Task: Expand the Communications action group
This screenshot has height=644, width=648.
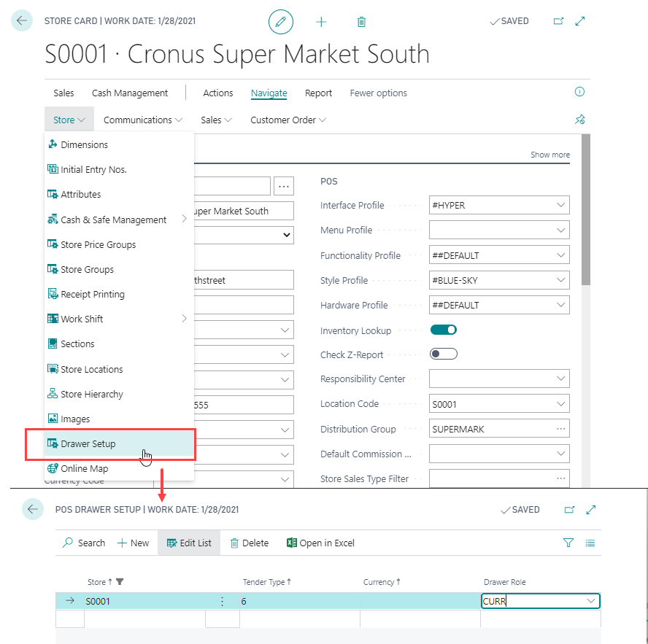Action: click(x=143, y=120)
